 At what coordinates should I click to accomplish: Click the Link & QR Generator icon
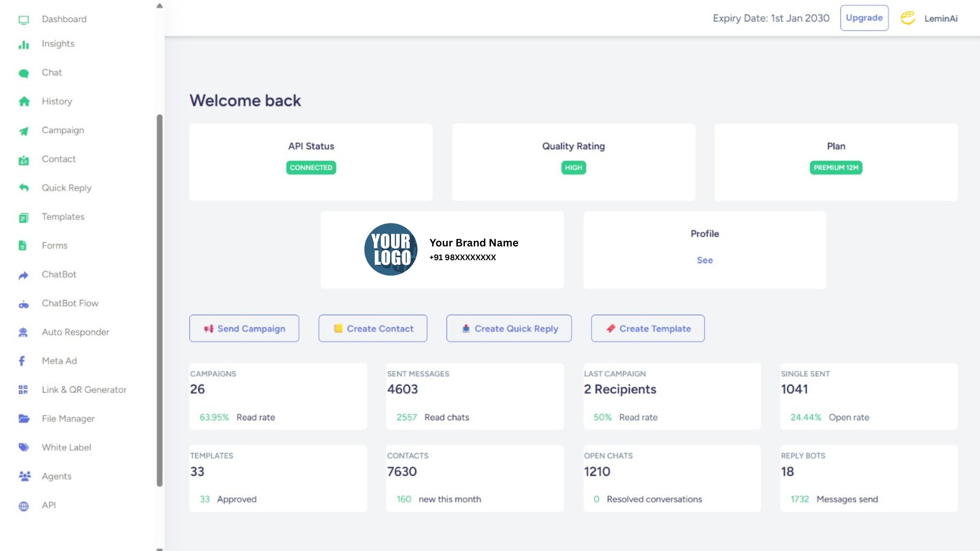point(23,390)
